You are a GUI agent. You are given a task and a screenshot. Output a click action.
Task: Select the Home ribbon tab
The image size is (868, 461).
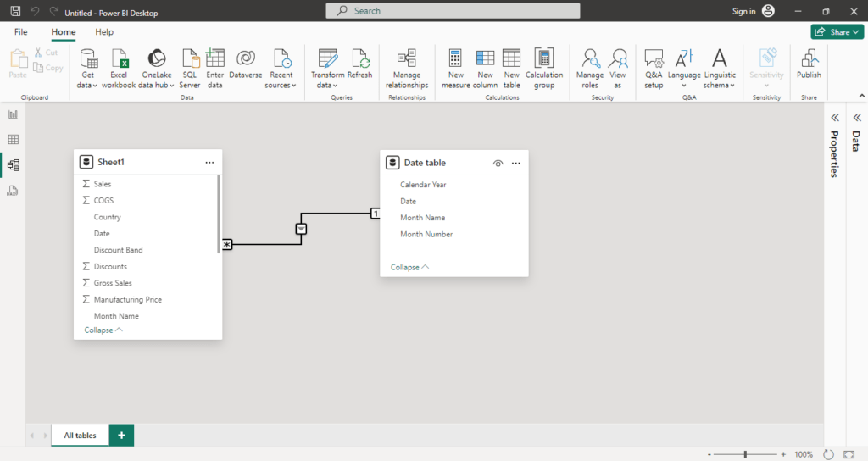(x=64, y=32)
